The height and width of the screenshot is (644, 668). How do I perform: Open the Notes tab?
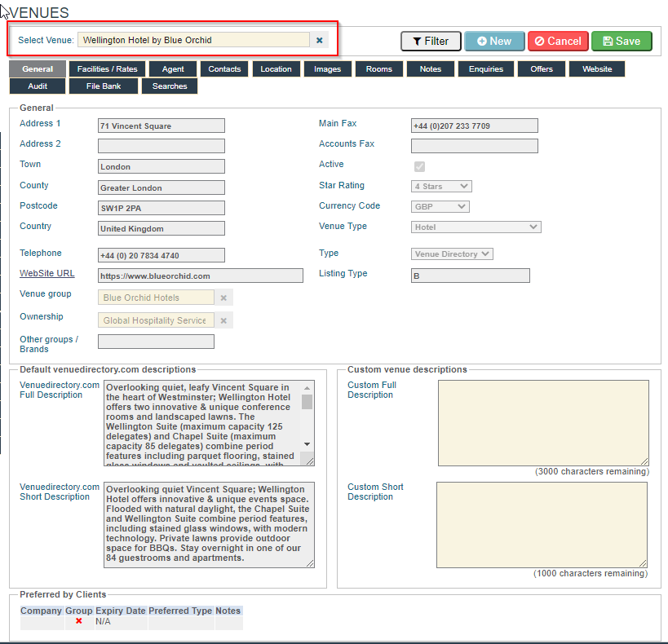coord(431,69)
